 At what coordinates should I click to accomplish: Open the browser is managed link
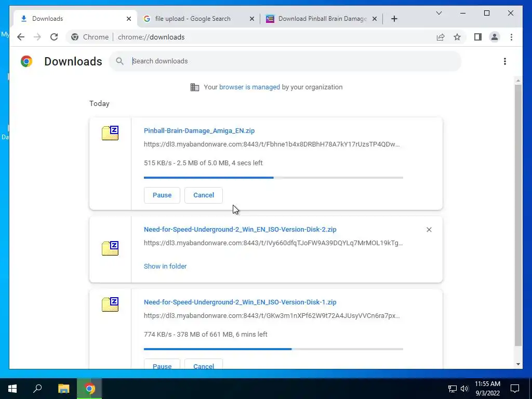249,87
